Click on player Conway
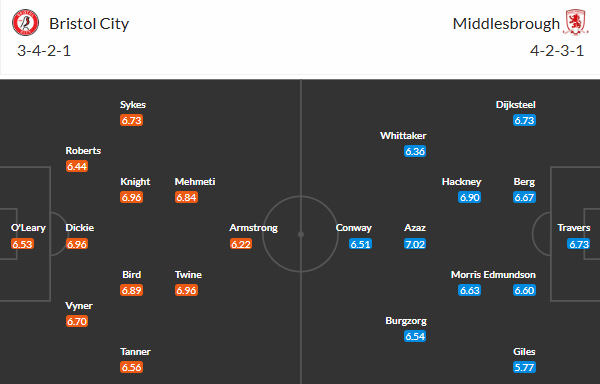Screen dimensions: 600x384 (354, 228)
